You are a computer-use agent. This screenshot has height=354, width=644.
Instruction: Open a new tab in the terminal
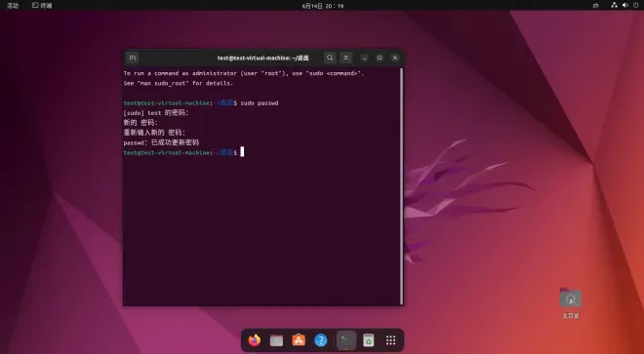133,58
